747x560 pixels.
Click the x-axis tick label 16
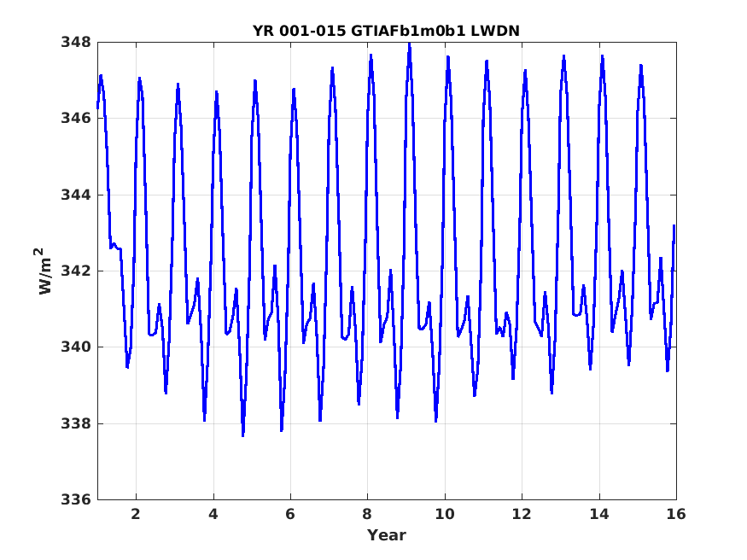676,514
